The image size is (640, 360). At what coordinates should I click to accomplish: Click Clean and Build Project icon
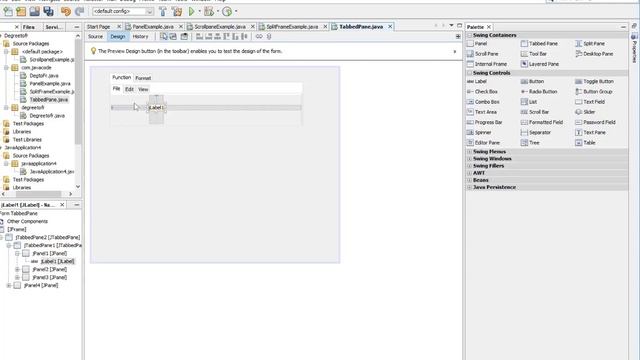click(177, 11)
